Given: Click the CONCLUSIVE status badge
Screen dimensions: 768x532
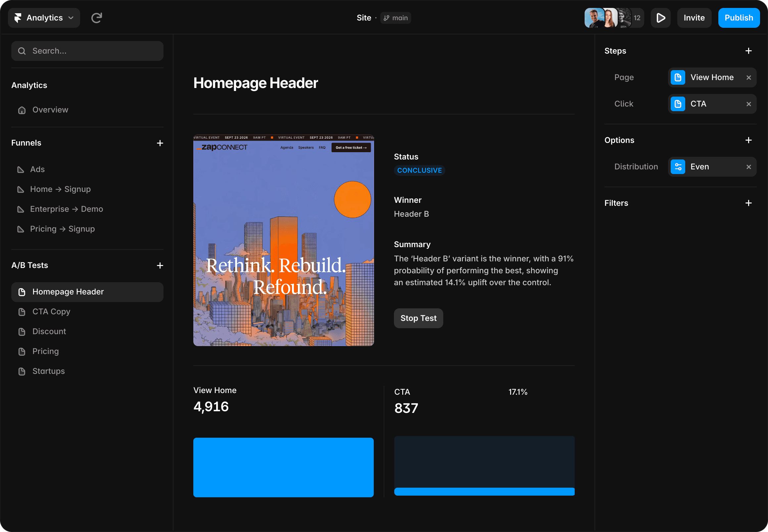Looking at the screenshot, I should pyautogui.click(x=419, y=170).
